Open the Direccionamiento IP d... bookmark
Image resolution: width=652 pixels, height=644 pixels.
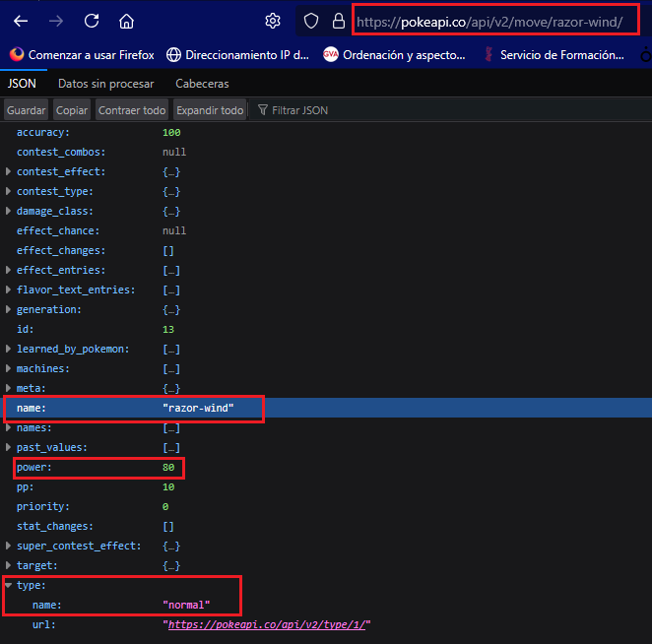click(237, 55)
